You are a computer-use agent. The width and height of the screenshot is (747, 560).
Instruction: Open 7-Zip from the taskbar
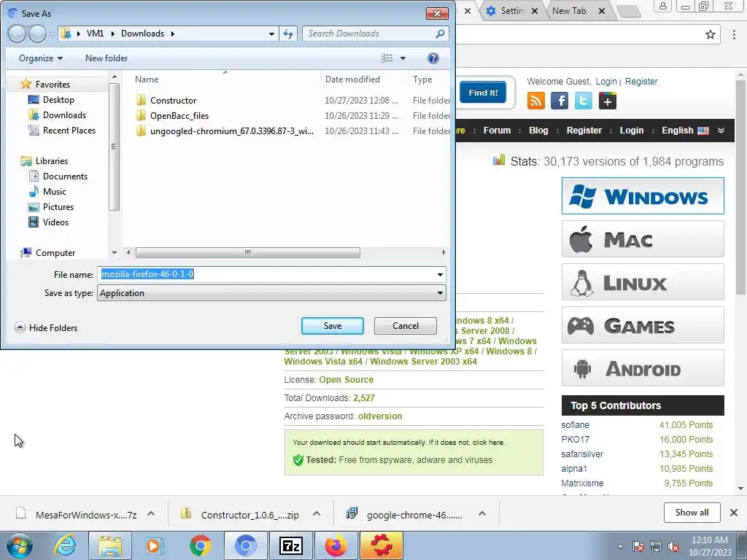[290, 545]
